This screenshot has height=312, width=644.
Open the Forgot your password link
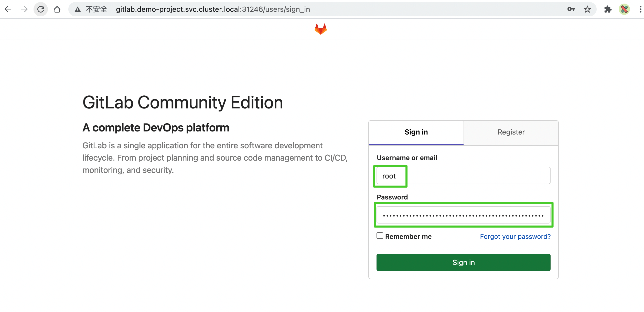(x=515, y=236)
